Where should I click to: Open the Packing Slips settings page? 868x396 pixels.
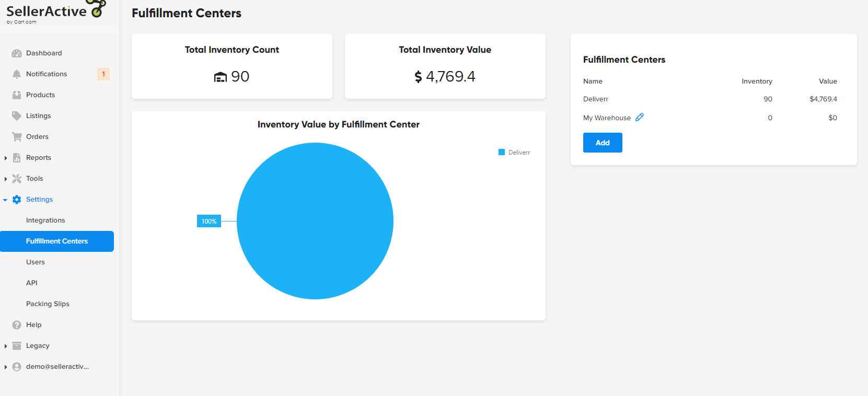[48, 304]
